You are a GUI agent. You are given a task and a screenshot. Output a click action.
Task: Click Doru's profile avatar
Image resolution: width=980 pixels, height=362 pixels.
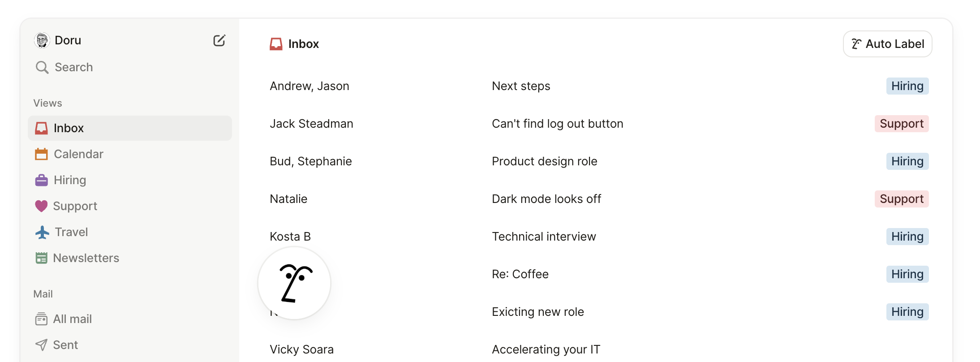(42, 40)
